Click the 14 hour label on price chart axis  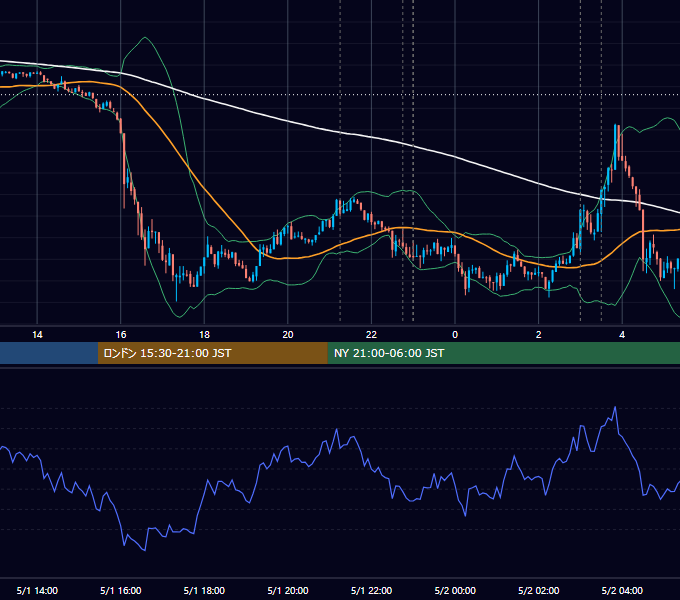tap(37, 335)
